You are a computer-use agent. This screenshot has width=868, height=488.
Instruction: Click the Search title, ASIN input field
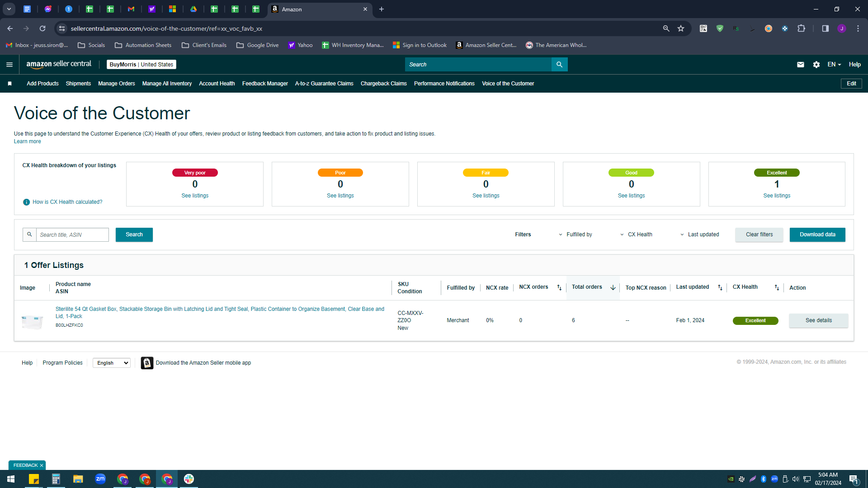point(72,235)
